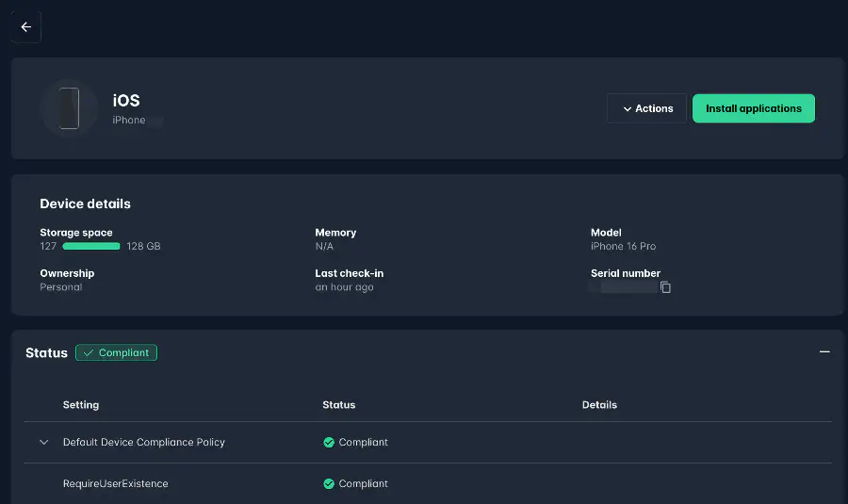Collapse the Status section with the minus icon
848x504 pixels.
(x=824, y=352)
